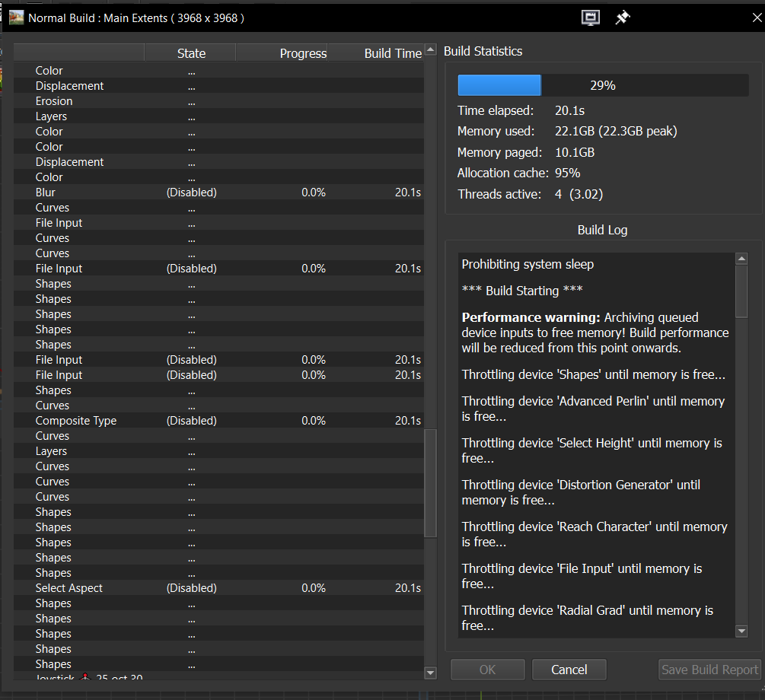Click the 29% build progress bar

[602, 85]
